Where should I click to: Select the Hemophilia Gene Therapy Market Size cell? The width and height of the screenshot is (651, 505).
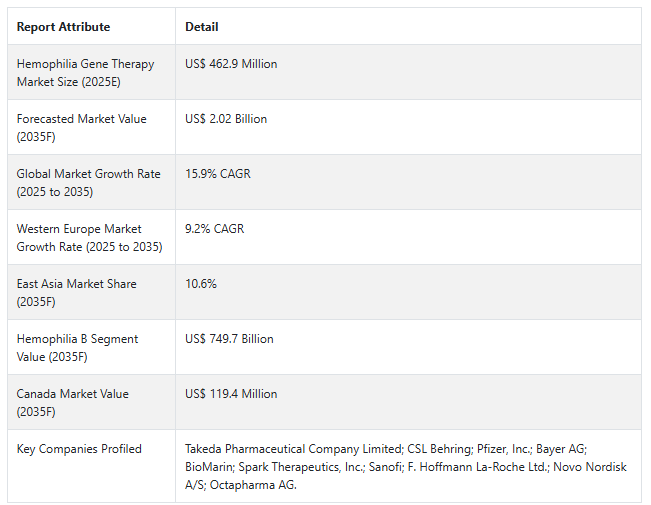coord(91,72)
